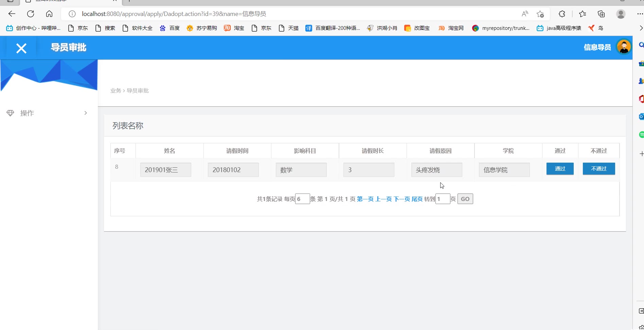View site information icon beside the URL
The height and width of the screenshot is (330, 644).
(72, 14)
